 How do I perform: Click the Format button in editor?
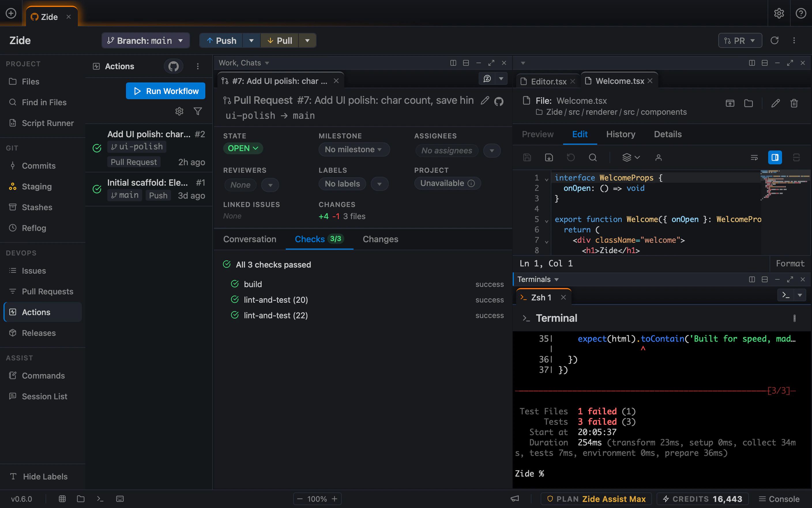point(790,264)
